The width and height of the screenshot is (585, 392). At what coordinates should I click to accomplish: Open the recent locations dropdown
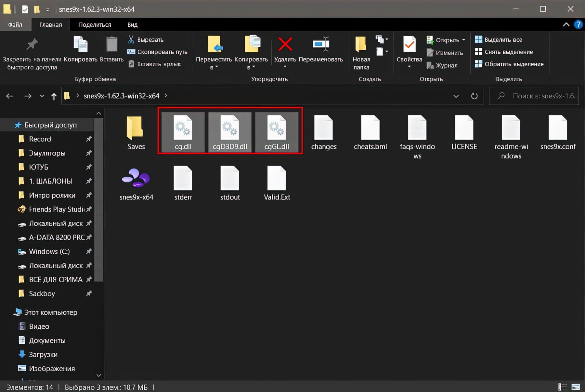pyautogui.click(x=42, y=96)
